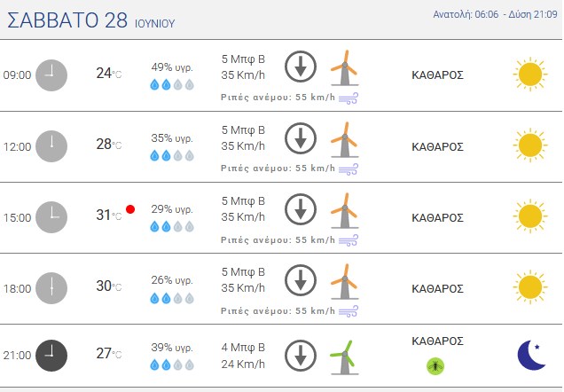Click the 18:00 clock icon

coord(51,288)
